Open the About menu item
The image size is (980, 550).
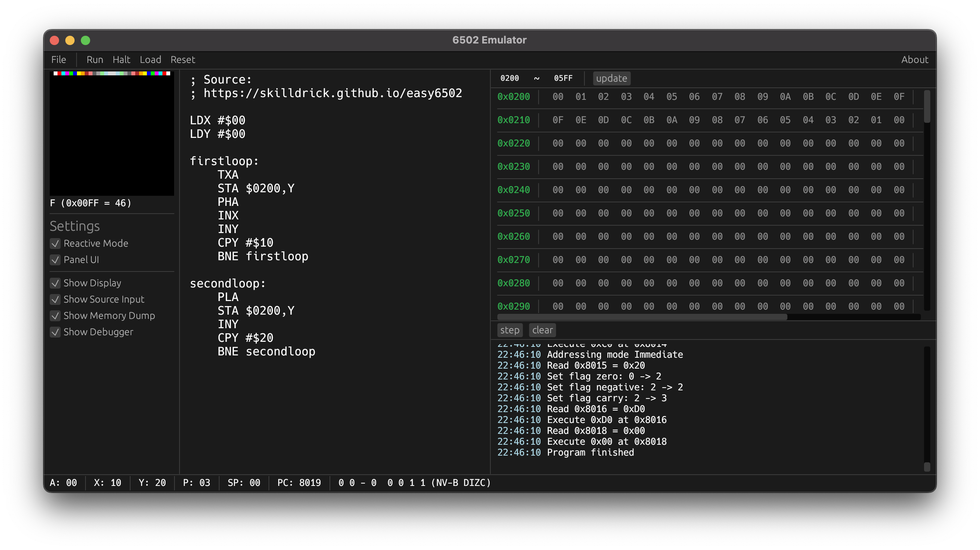pos(914,60)
